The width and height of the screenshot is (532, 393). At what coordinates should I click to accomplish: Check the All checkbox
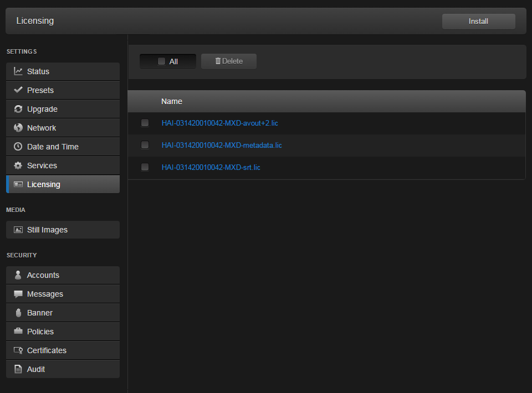click(161, 61)
